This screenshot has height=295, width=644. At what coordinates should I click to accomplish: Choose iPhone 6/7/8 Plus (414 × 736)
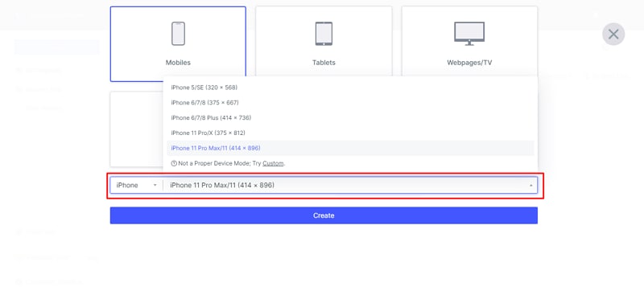coord(350,117)
